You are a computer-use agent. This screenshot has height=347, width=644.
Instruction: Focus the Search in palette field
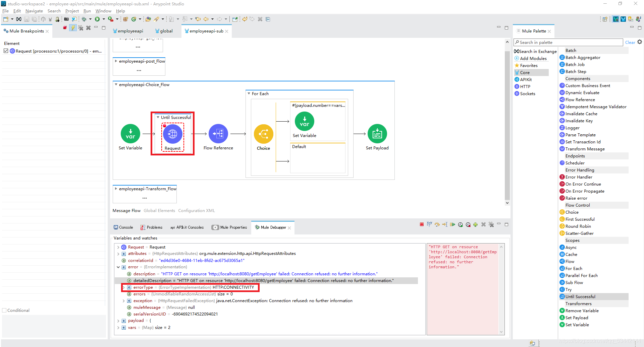tap(568, 42)
